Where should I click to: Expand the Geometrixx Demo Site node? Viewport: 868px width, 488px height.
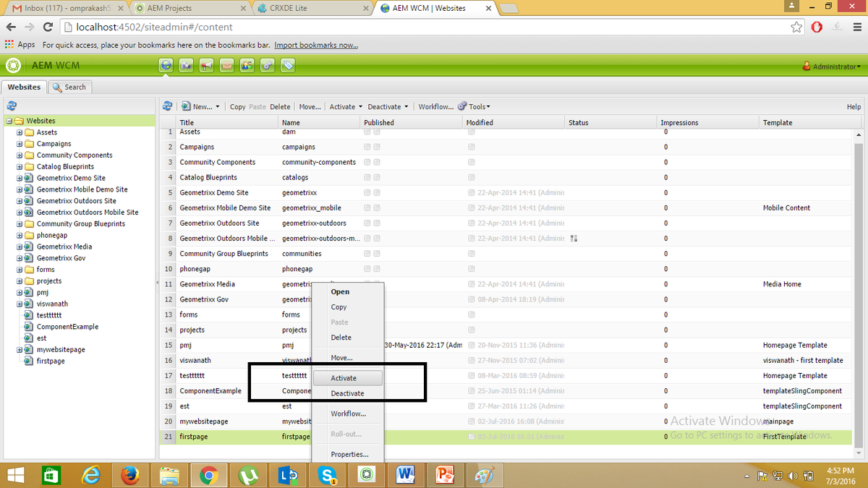(x=20, y=178)
